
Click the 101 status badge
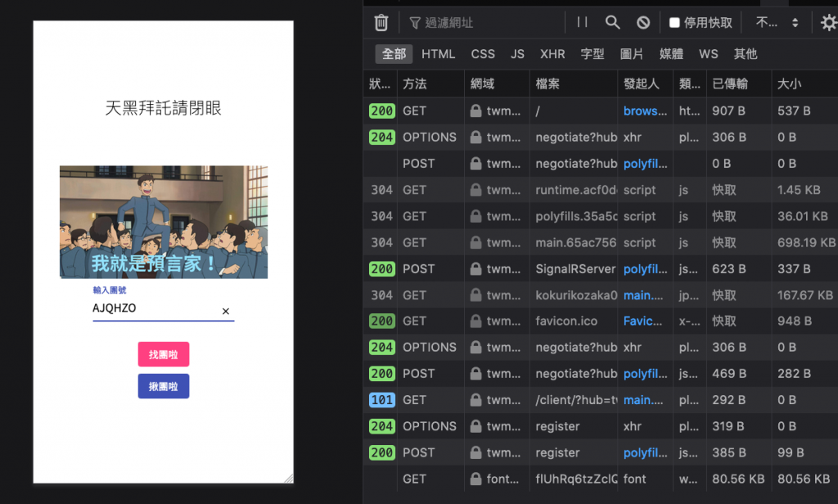382,400
